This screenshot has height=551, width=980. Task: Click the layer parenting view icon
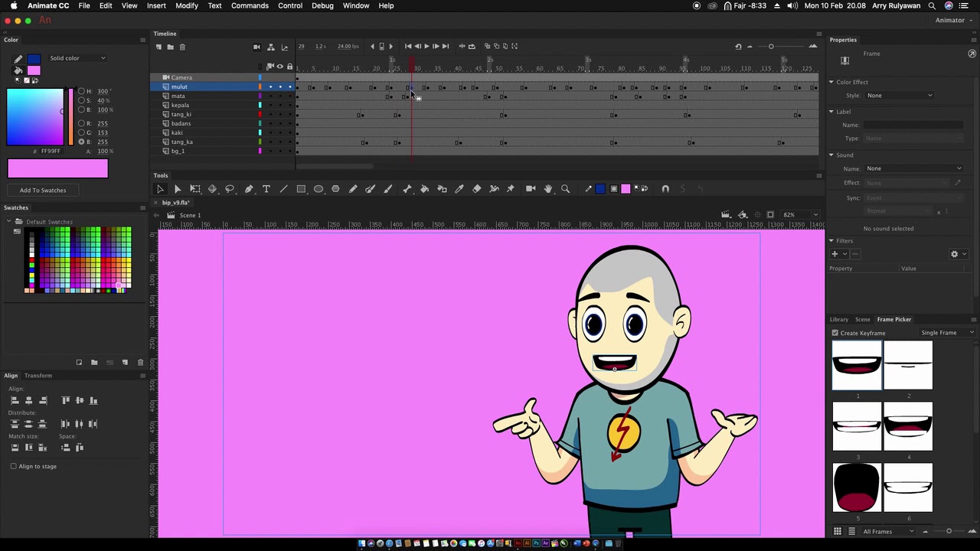click(271, 47)
